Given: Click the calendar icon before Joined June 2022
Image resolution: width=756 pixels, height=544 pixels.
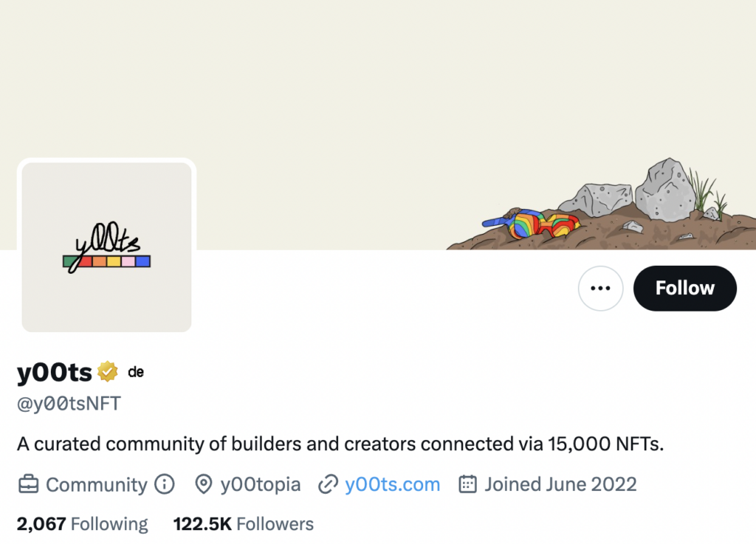Looking at the screenshot, I should [467, 485].
